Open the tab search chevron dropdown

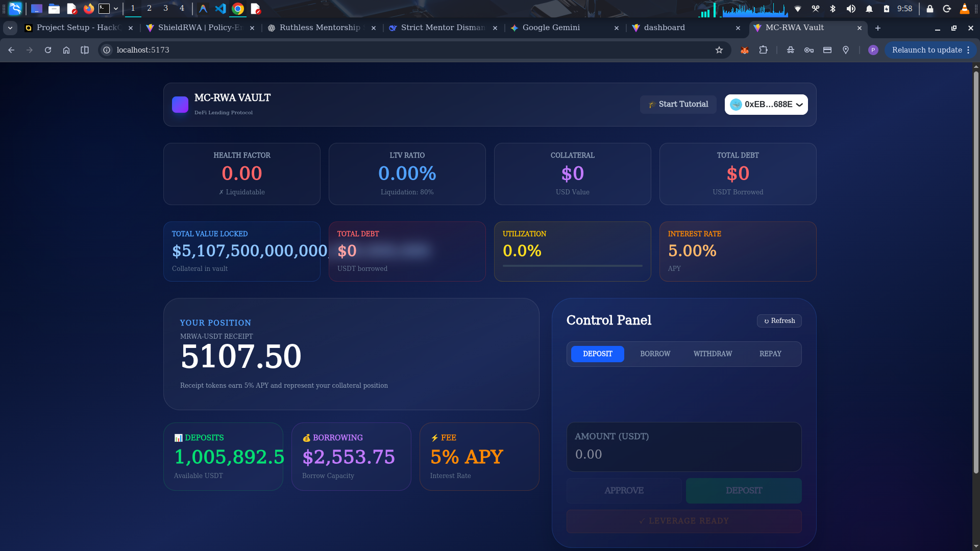click(10, 28)
